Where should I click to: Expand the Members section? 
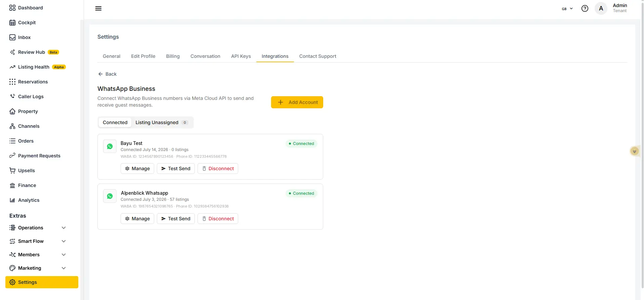[38, 255]
